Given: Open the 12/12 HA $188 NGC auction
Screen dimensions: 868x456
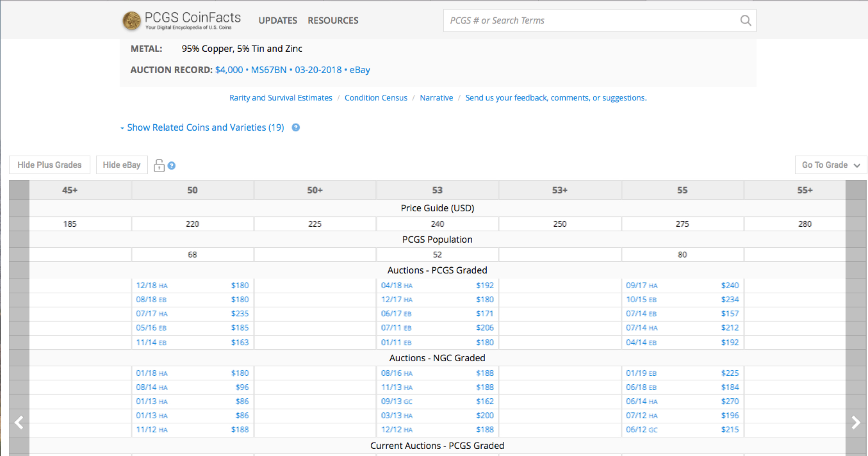Looking at the screenshot, I should click(437, 430).
